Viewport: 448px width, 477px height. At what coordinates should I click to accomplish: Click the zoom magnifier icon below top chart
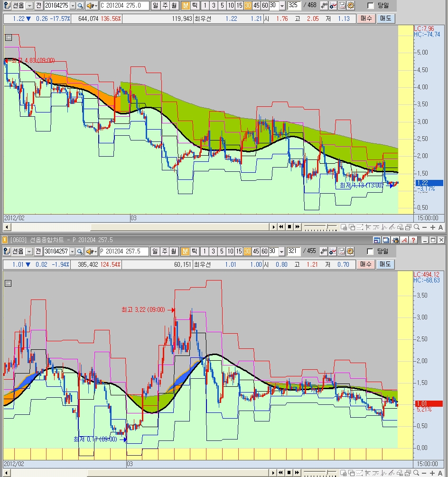pyautogui.click(x=416, y=227)
